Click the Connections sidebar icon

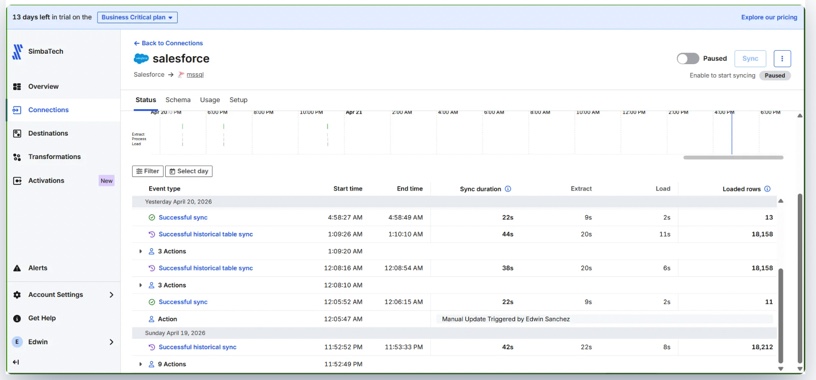tap(17, 110)
